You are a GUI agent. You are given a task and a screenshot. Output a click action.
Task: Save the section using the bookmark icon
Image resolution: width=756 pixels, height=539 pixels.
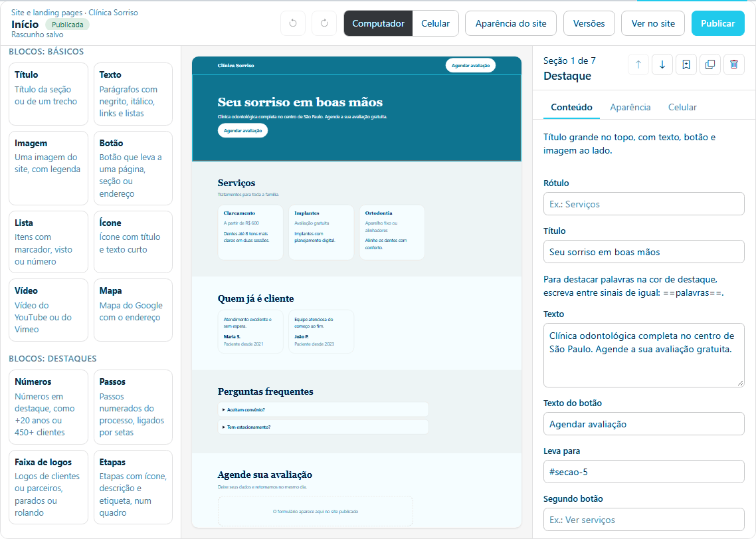coord(686,64)
